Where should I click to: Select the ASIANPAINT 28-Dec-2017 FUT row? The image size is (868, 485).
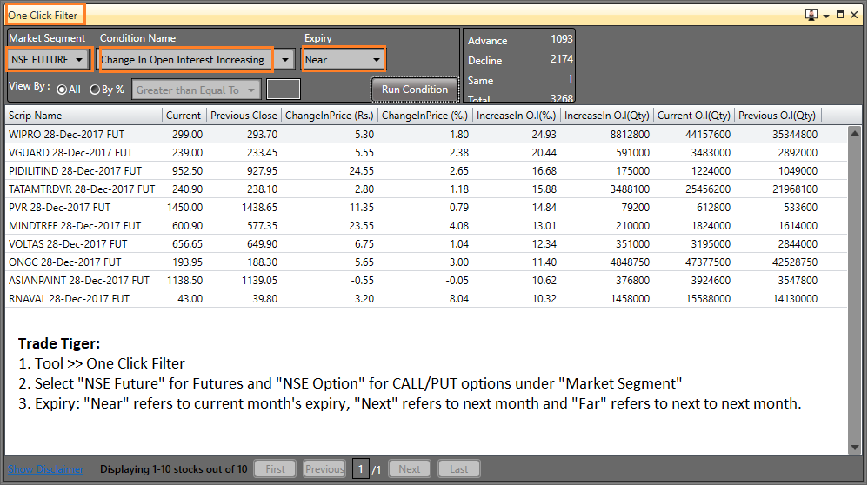pyautogui.click(x=426, y=281)
